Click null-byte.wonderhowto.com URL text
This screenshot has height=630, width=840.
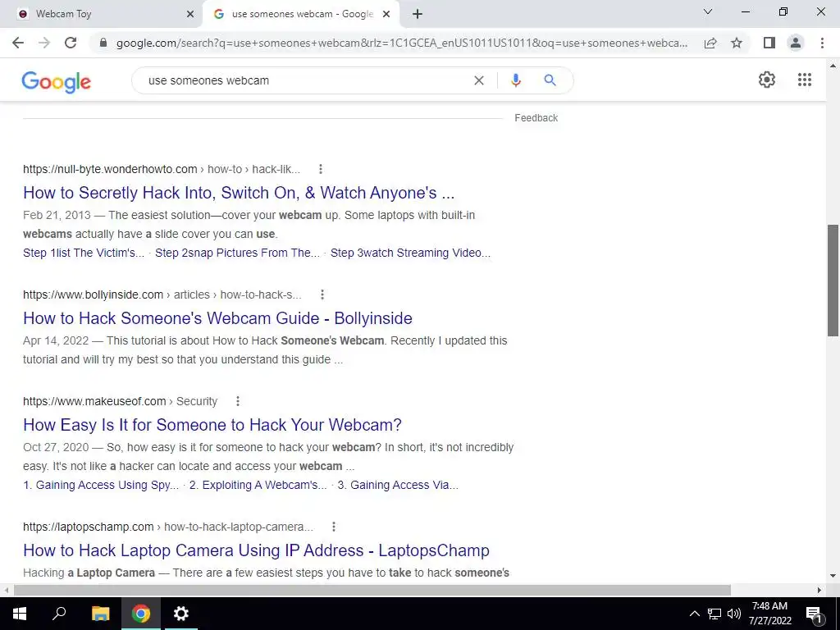tap(110, 169)
